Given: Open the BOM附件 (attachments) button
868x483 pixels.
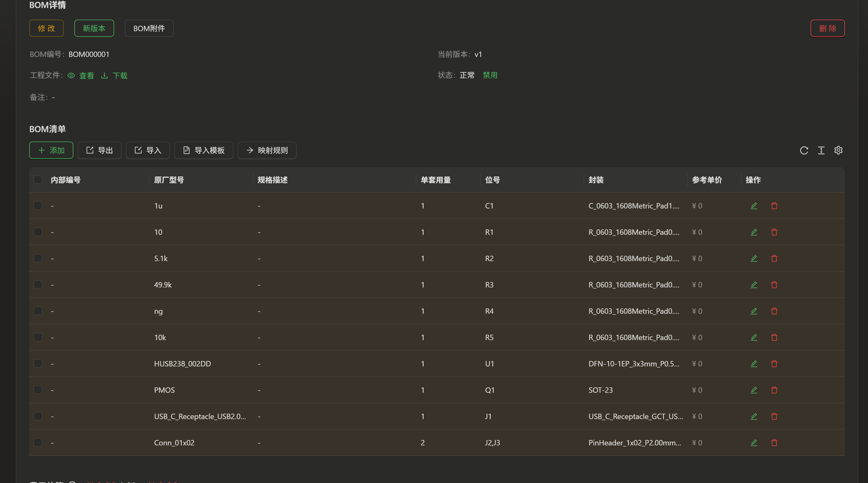Looking at the screenshot, I should coord(149,28).
